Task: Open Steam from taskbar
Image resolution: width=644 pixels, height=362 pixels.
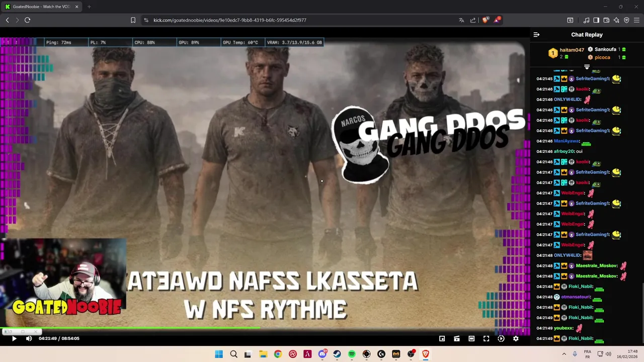Action: (337, 354)
